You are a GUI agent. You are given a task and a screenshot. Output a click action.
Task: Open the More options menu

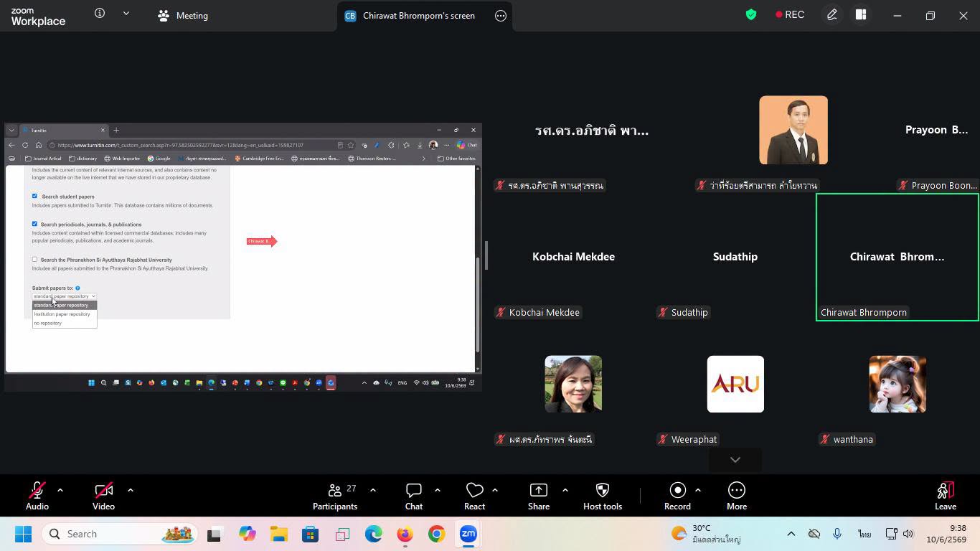(x=737, y=496)
